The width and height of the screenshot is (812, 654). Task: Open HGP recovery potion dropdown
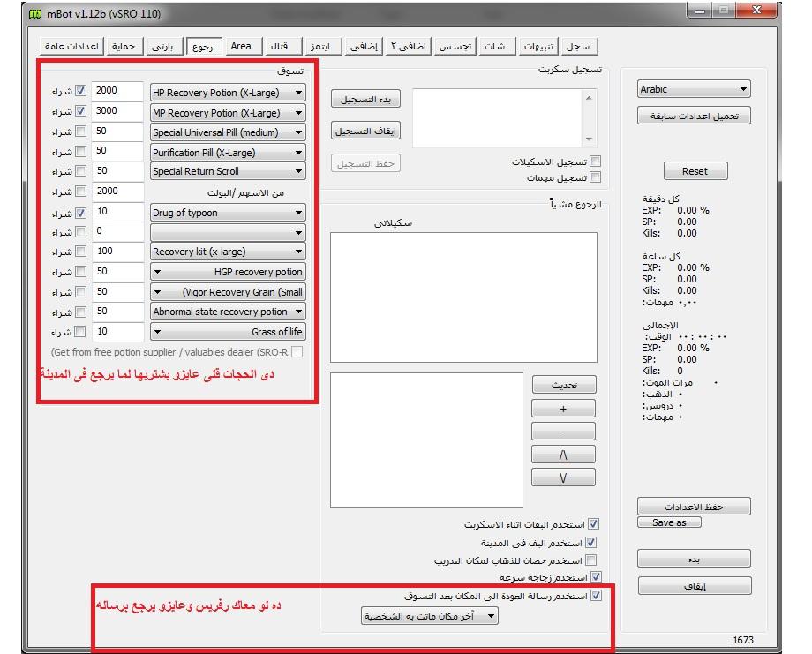[228, 272]
